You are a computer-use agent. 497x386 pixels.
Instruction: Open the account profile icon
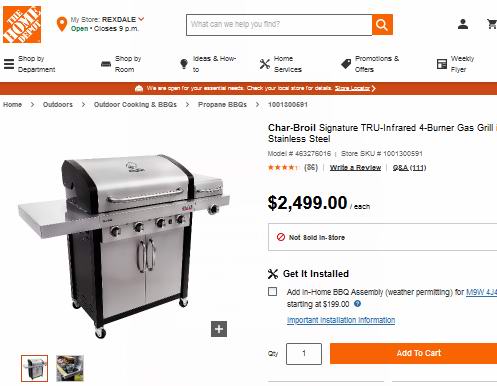tap(463, 24)
